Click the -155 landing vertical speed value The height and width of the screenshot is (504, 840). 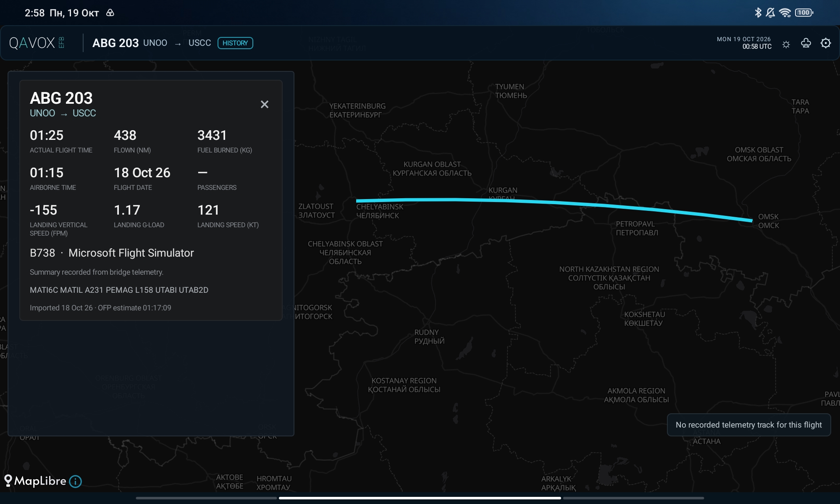[x=43, y=210]
